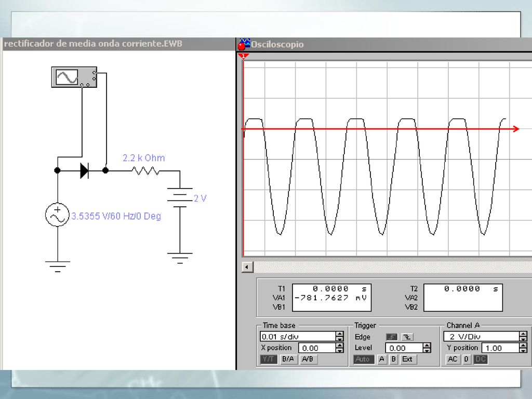Switch to A/B display mode

[x=308, y=360]
